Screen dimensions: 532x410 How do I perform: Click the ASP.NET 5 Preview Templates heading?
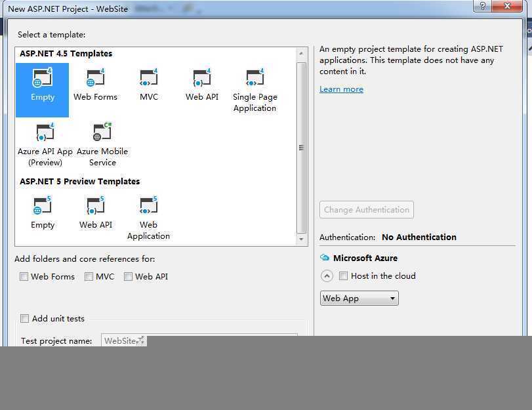pyautogui.click(x=80, y=182)
